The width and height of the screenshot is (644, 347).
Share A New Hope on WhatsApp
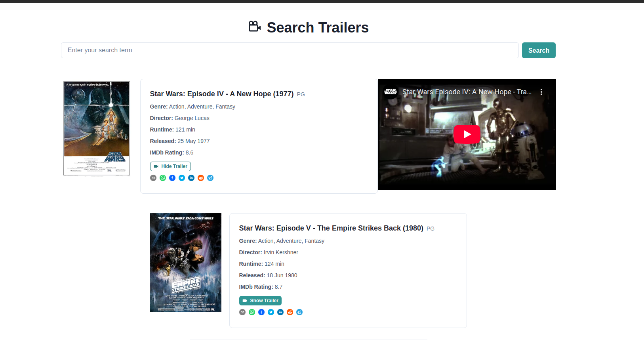pyautogui.click(x=163, y=178)
